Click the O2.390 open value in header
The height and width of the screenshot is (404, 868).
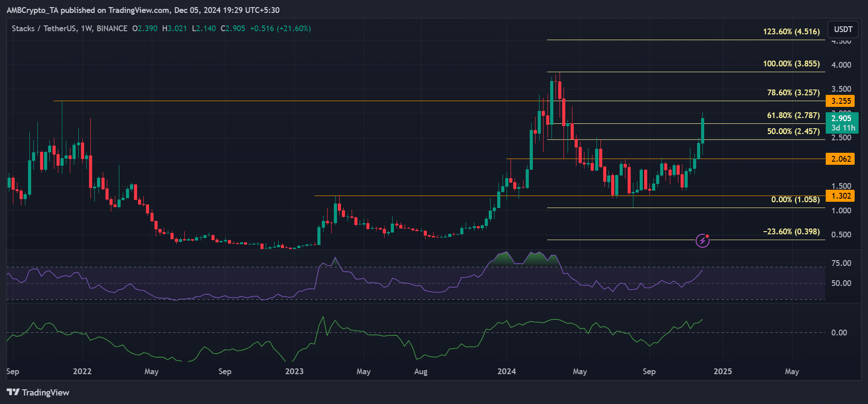145,29
